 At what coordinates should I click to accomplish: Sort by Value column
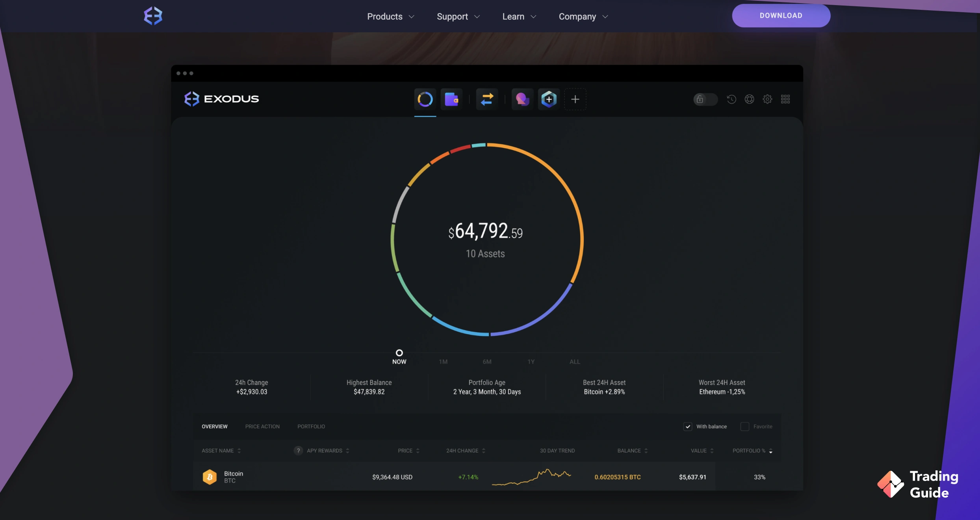[x=702, y=451]
